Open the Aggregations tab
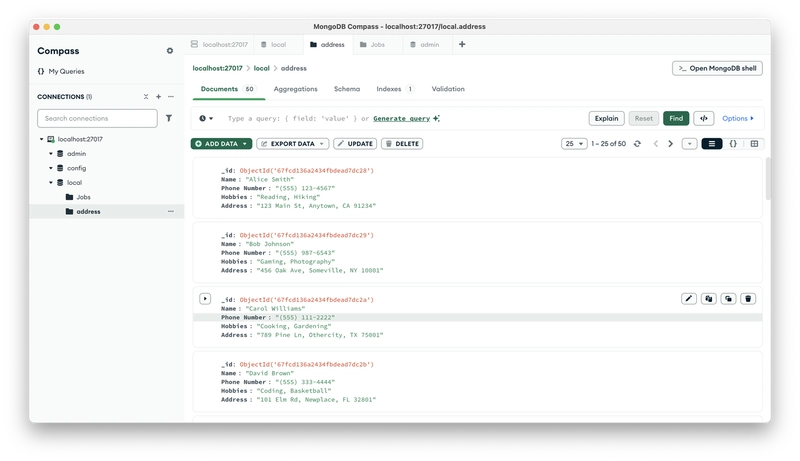This screenshot has height=461, width=800. 295,89
